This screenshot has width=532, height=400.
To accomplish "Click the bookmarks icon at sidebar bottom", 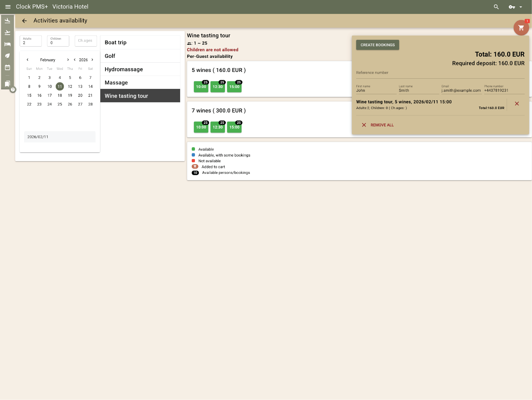I will point(7,84).
